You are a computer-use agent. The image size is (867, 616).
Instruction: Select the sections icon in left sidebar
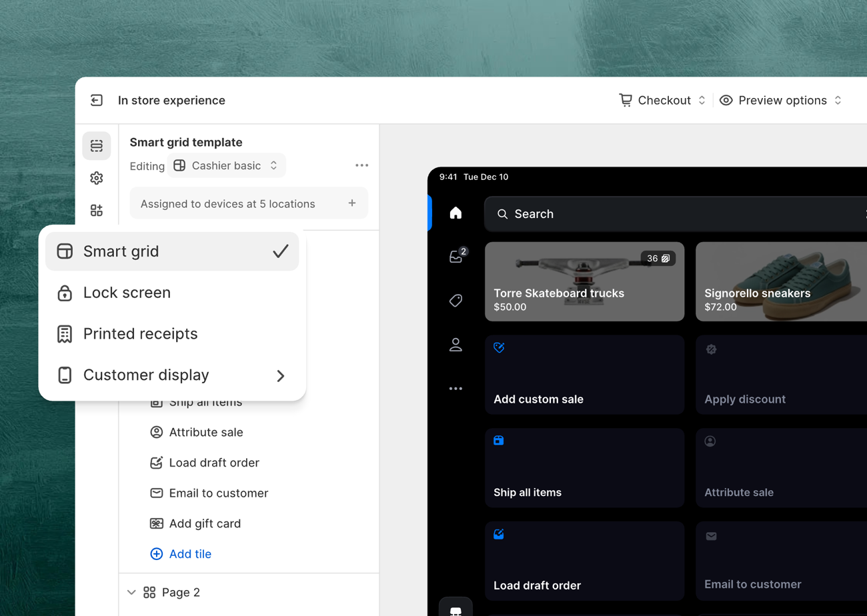pyautogui.click(x=97, y=145)
